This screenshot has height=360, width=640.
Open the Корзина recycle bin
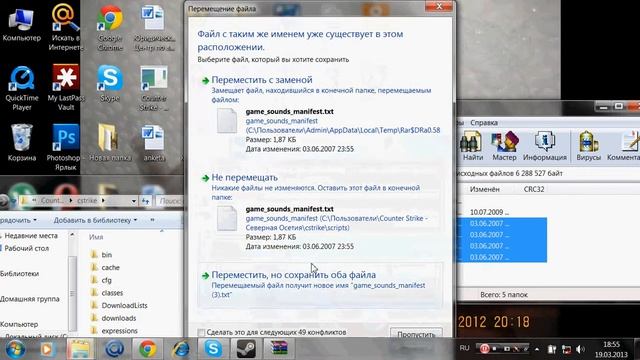[x=22, y=143]
